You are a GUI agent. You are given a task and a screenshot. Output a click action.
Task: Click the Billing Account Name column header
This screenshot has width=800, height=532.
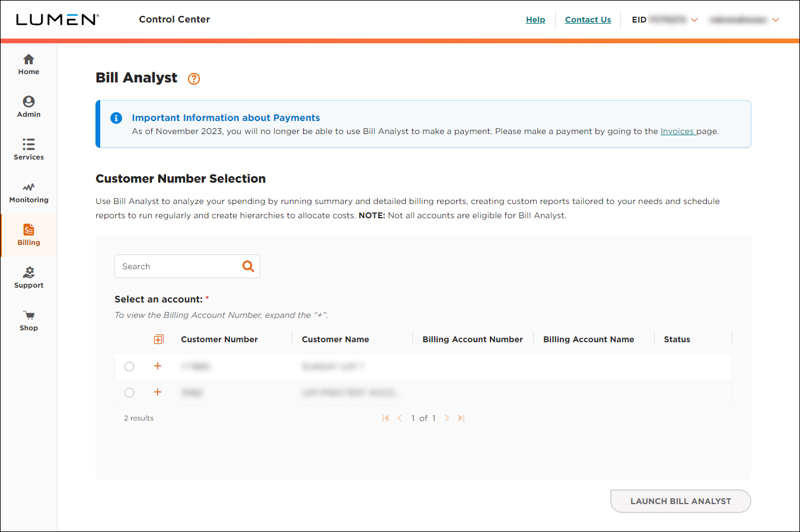point(589,339)
